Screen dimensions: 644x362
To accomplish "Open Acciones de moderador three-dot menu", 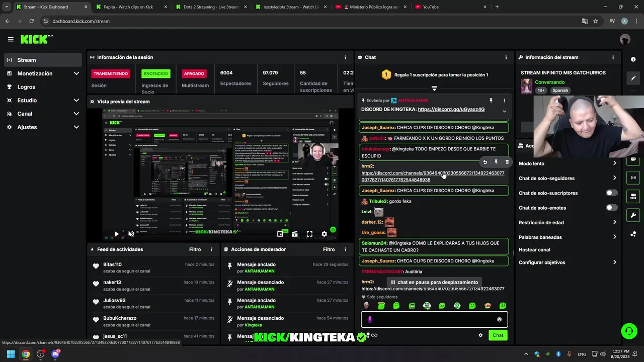I will (x=345, y=249).
